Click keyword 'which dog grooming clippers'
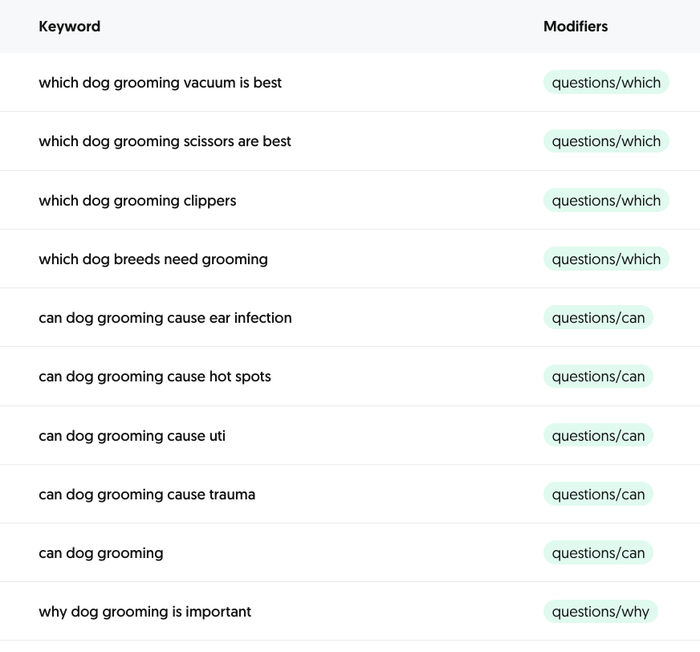 coord(137,200)
